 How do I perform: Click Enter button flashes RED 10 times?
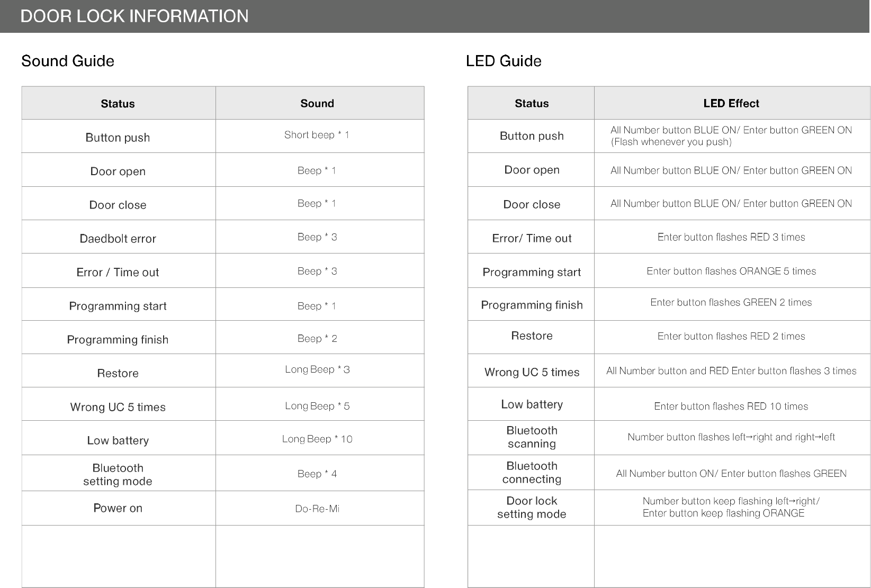tap(731, 406)
